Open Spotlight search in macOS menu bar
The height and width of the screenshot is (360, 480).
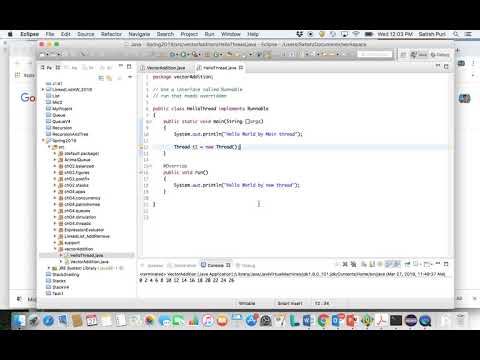pyautogui.click(x=456, y=34)
